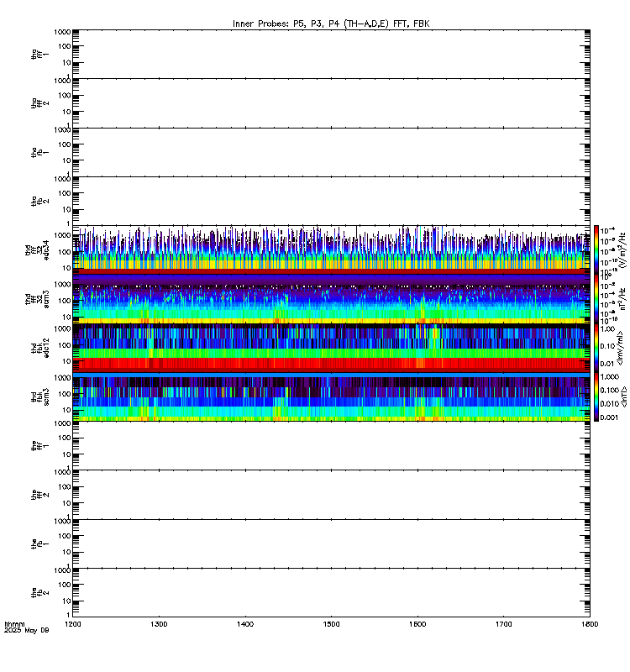This screenshot has height=672, width=630.
Task: Click the 'the fff 1' panel label
Action: point(39,446)
